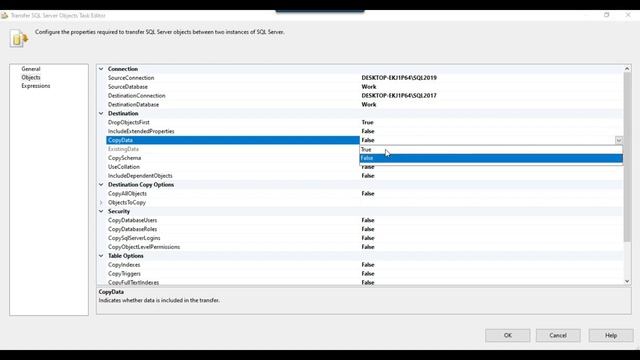Viewport: 640px width, 360px height.
Task: Click the CopySqlServerLogins value False
Action: click(368, 238)
